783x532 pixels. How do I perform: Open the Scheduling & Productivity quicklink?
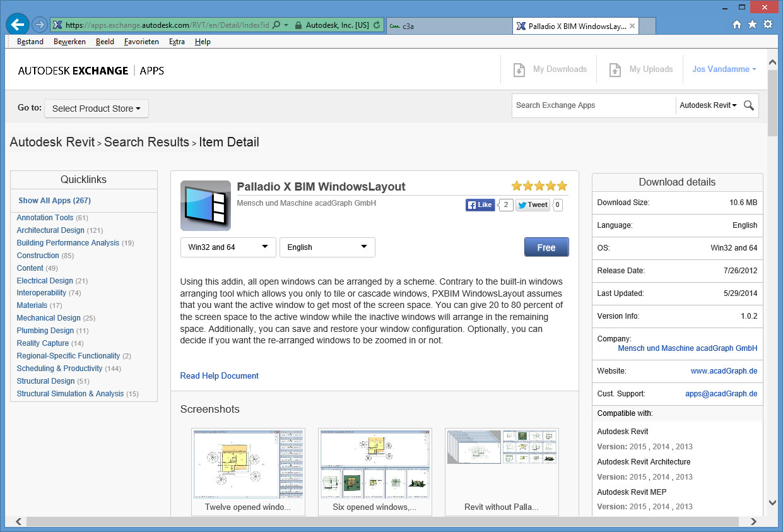pyautogui.click(x=59, y=369)
